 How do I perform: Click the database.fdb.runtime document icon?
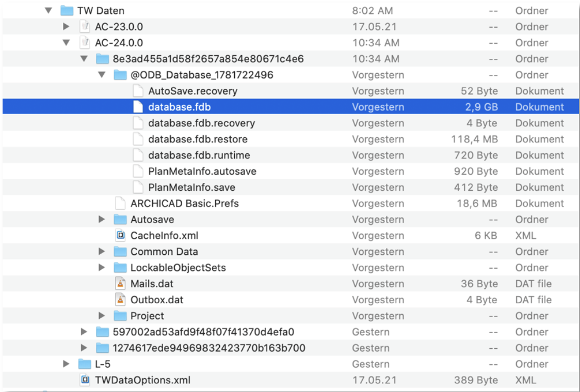point(138,155)
